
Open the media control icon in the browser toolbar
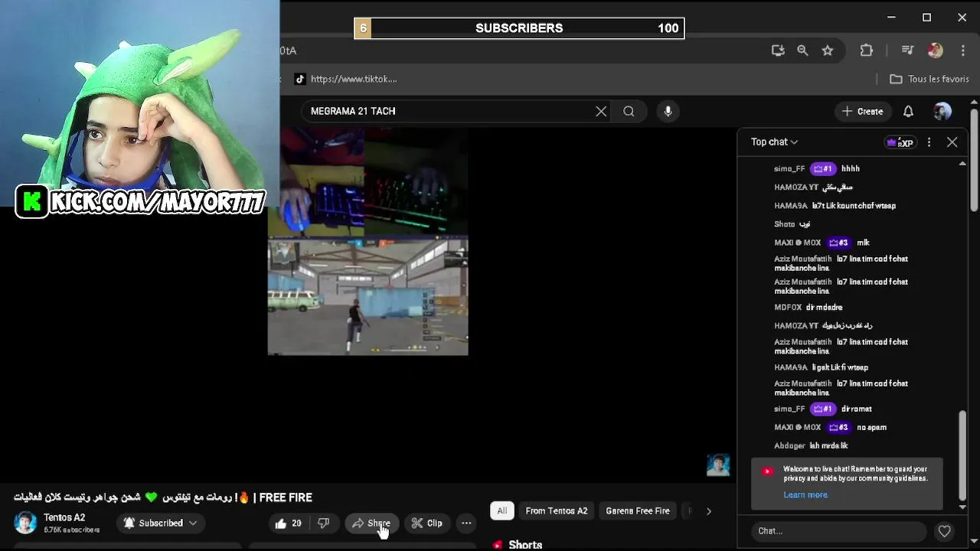coord(907,51)
